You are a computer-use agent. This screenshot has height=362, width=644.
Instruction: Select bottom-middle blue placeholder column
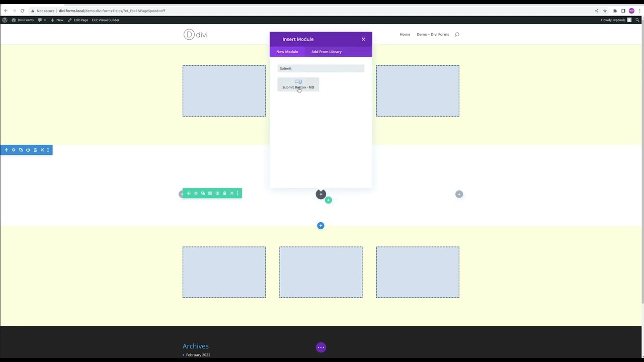click(x=320, y=272)
